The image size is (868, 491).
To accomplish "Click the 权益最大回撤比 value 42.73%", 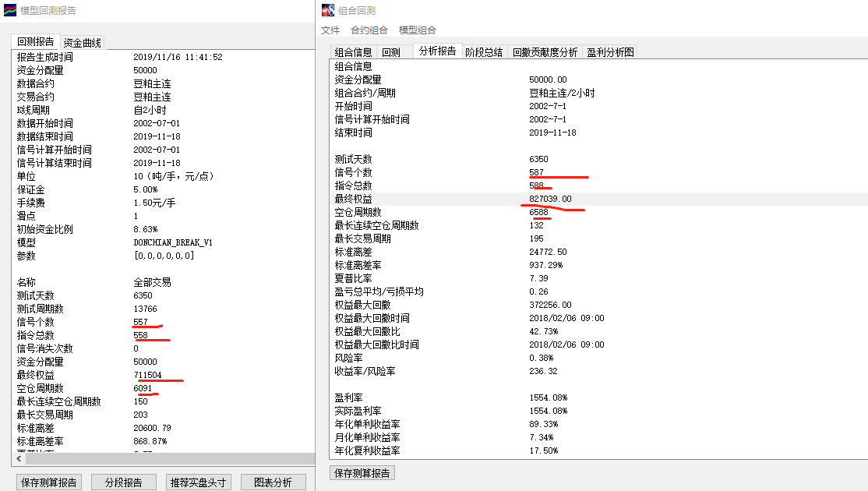I will tap(544, 331).
